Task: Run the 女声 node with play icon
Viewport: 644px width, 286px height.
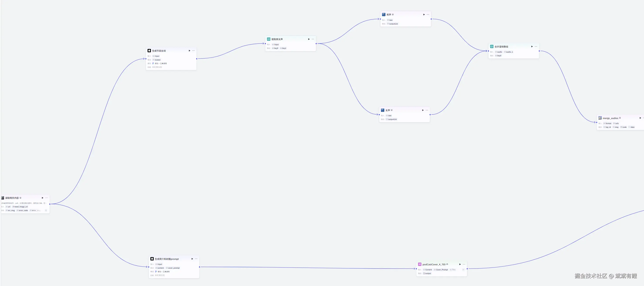Action: [x=423, y=110]
